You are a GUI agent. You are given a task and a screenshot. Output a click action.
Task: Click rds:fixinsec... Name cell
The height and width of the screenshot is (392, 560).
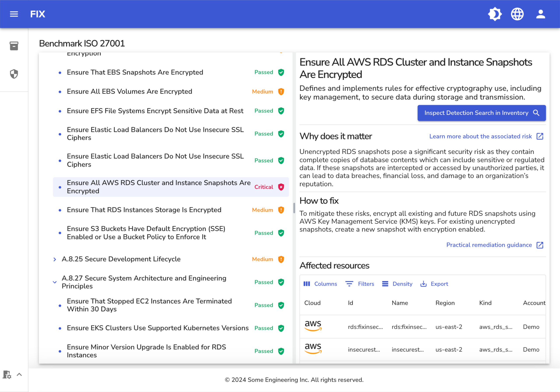409,327
